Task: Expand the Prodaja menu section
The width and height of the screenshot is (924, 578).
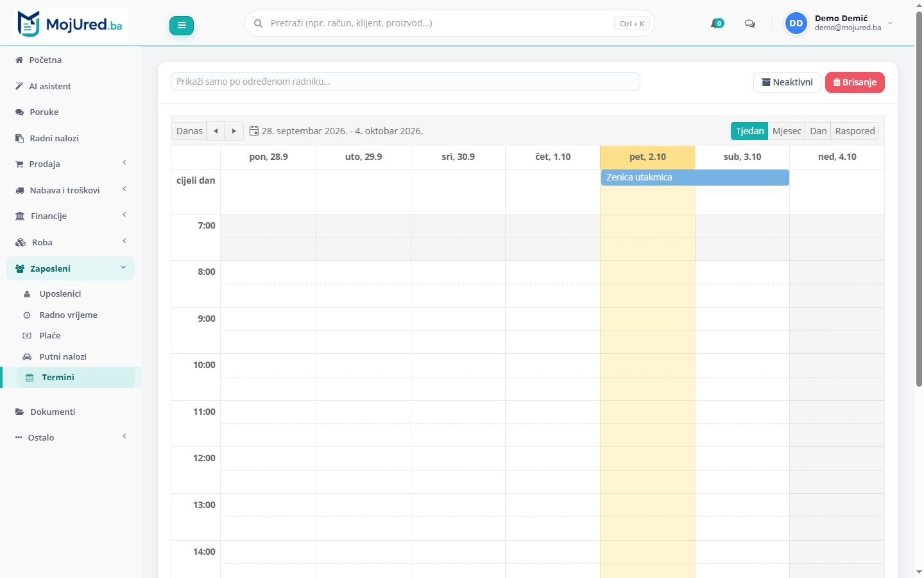Action: (71, 164)
